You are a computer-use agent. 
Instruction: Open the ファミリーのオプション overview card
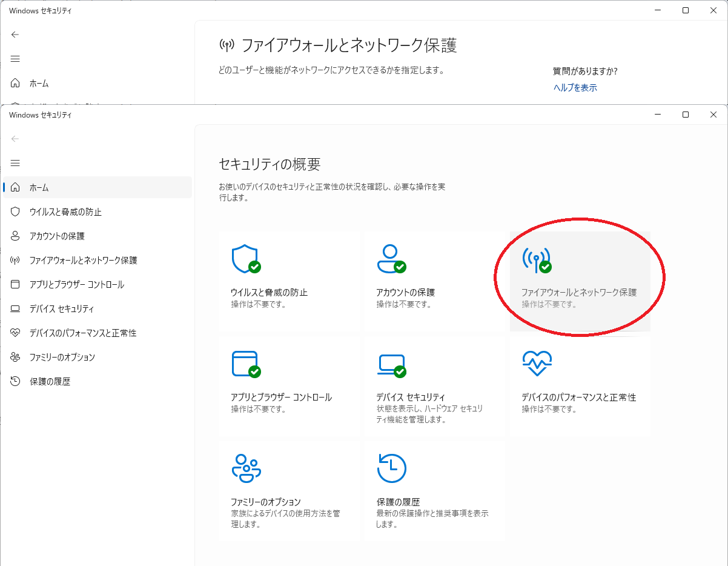[289, 491]
